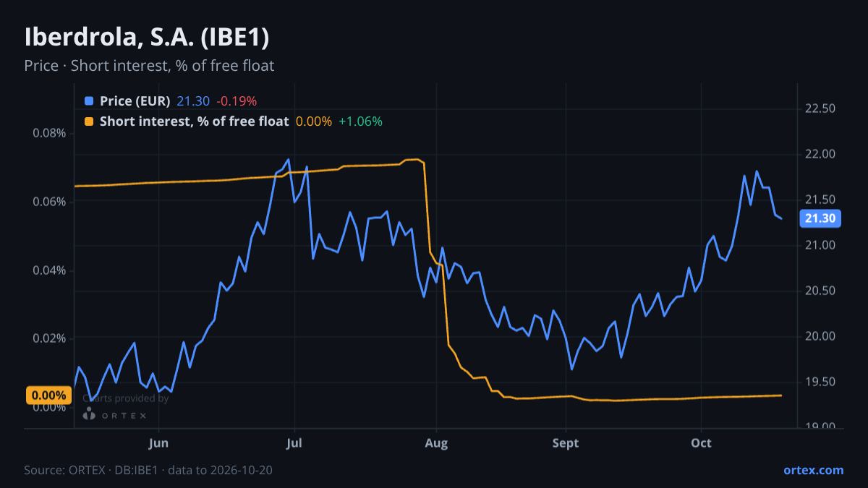Click the ortex.com link

point(813,470)
